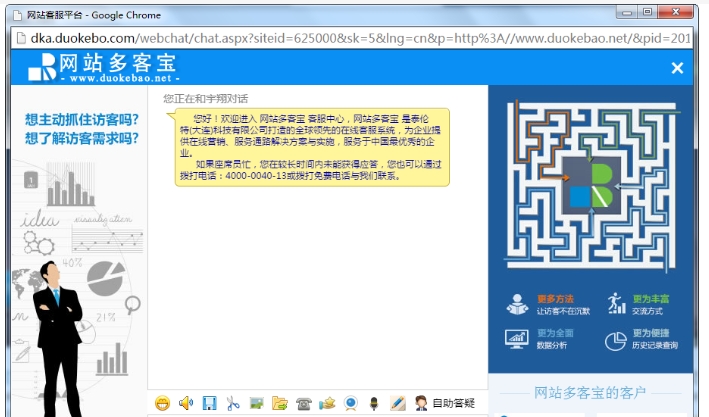Click 网站多客宝的客户 heading

(x=590, y=393)
